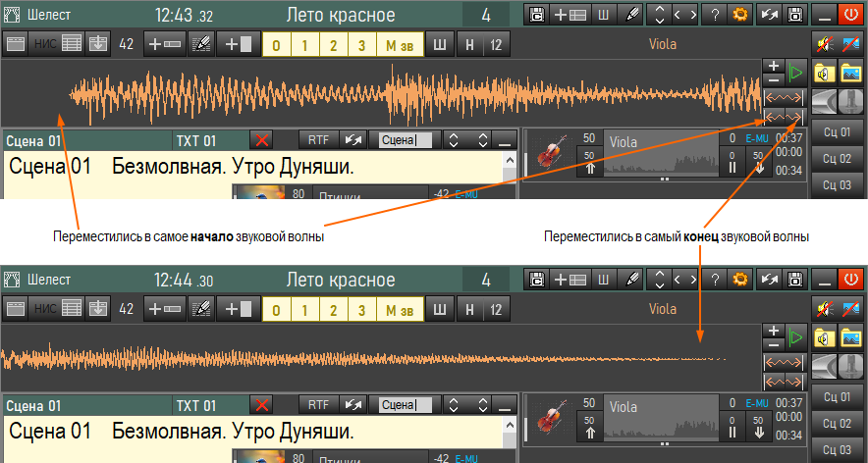Select level 3 tab in 12:43 window
Viewport: 868px width, 463px height.
pyautogui.click(x=361, y=45)
